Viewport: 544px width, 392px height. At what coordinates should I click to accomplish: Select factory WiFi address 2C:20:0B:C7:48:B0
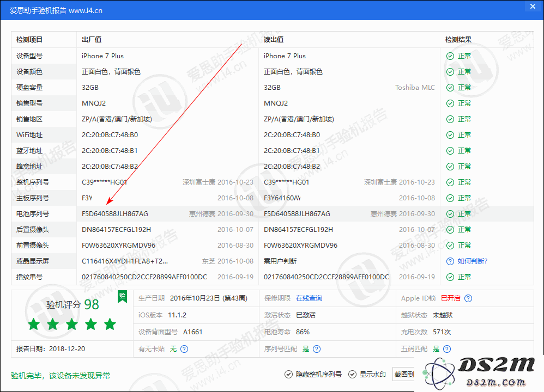click(110, 135)
